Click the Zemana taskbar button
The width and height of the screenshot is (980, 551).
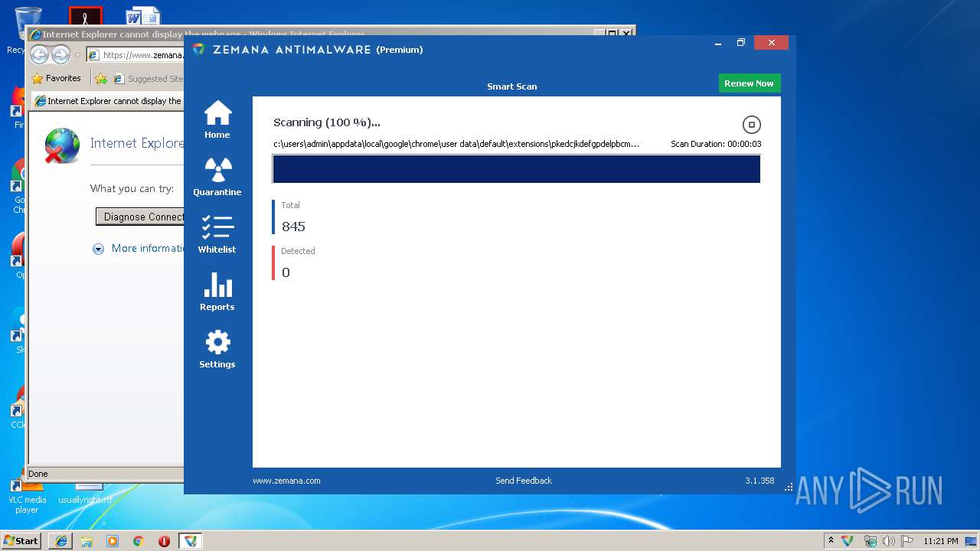(x=190, y=540)
